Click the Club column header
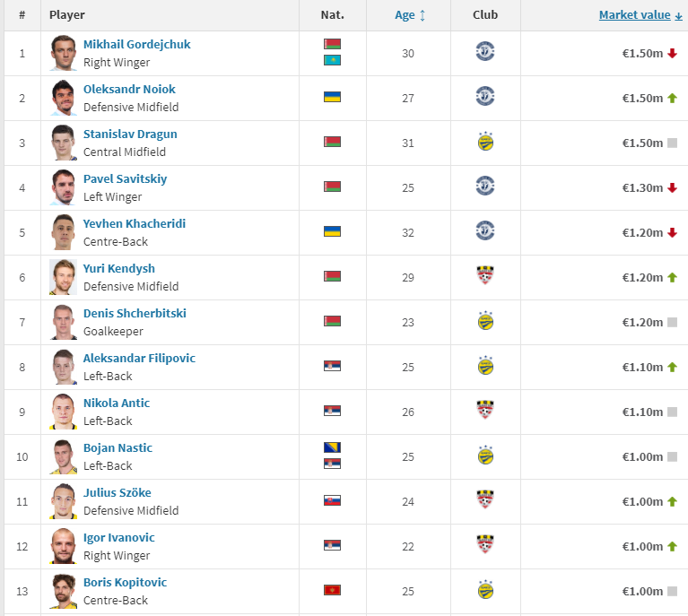The width and height of the screenshot is (688, 616). [x=485, y=15]
